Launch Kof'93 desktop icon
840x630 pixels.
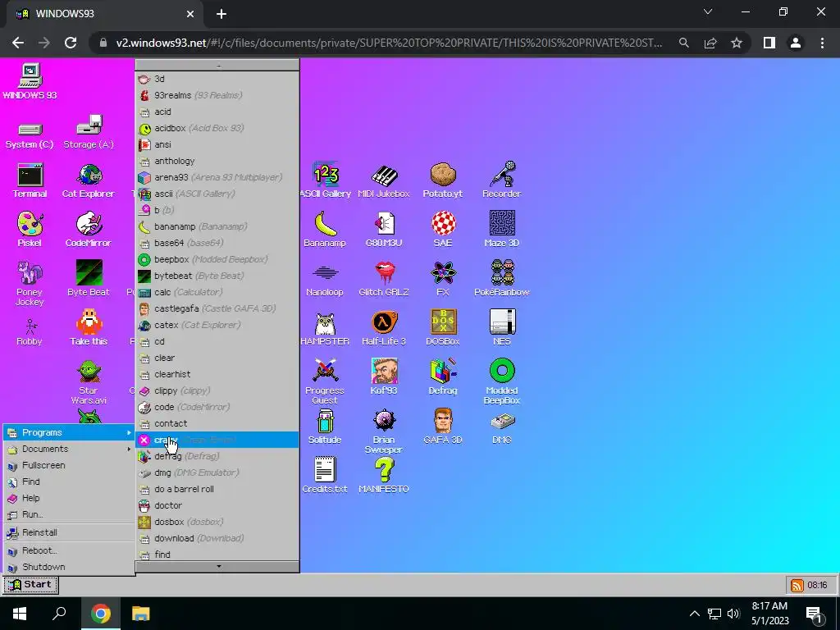pos(384,377)
